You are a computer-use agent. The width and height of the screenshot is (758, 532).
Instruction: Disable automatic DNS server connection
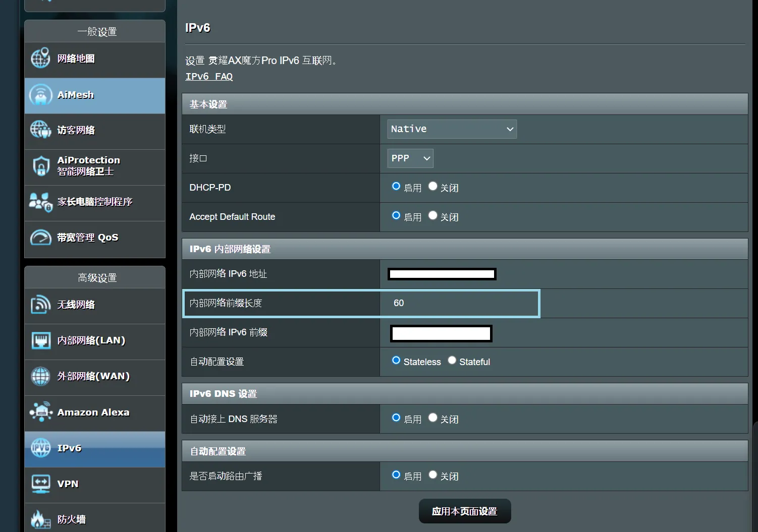pos(432,418)
